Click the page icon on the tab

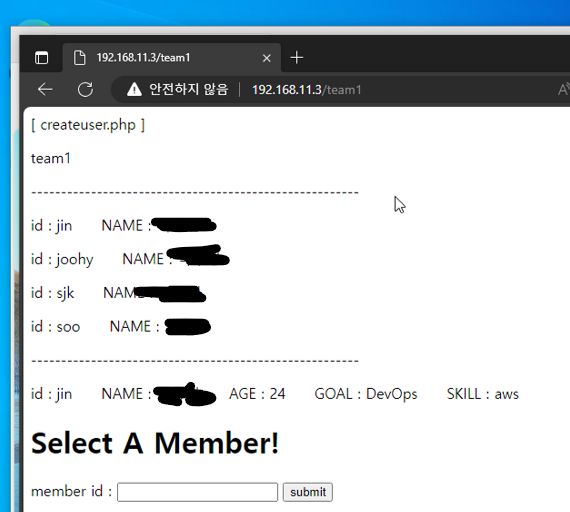(79, 58)
